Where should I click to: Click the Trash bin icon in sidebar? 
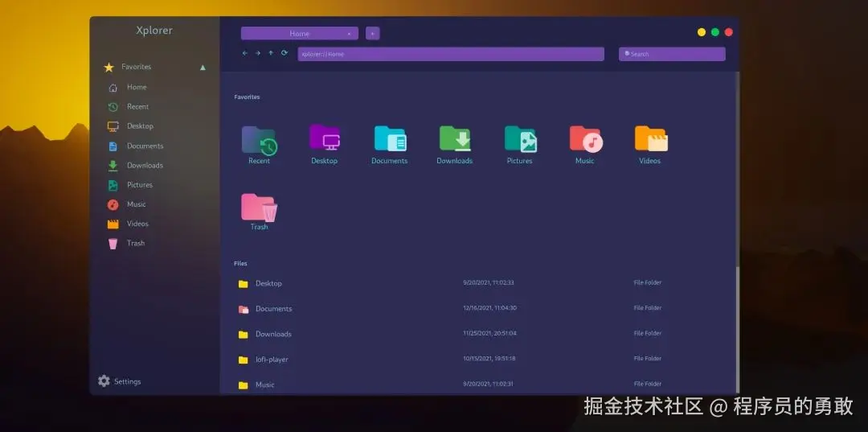coord(113,244)
